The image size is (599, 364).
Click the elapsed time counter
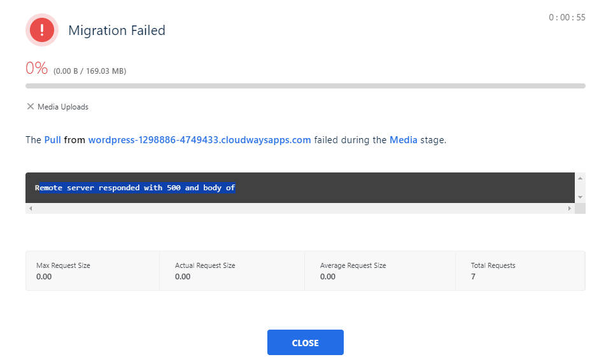point(567,18)
